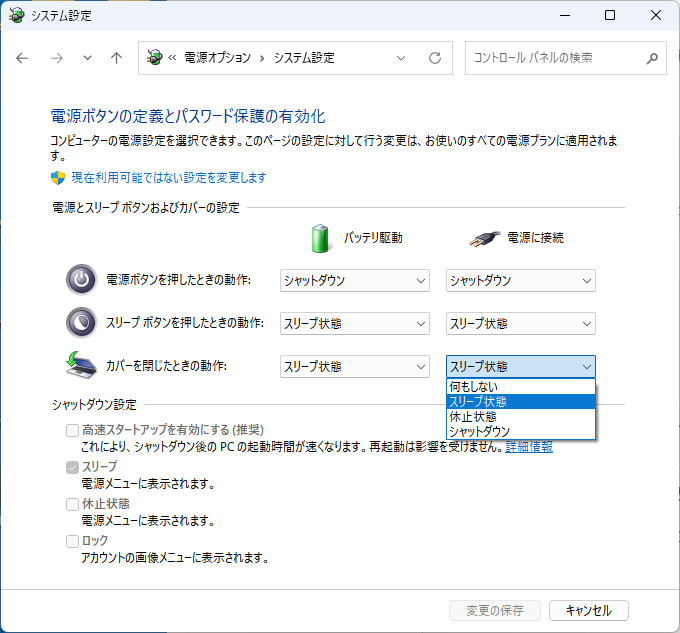Open 現在利用可能ではない設定を変更します link
Screen dimensions: 680x633
click(x=169, y=177)
